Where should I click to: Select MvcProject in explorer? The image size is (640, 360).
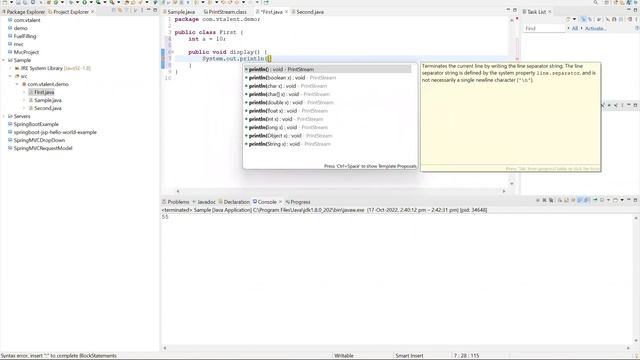26,52
